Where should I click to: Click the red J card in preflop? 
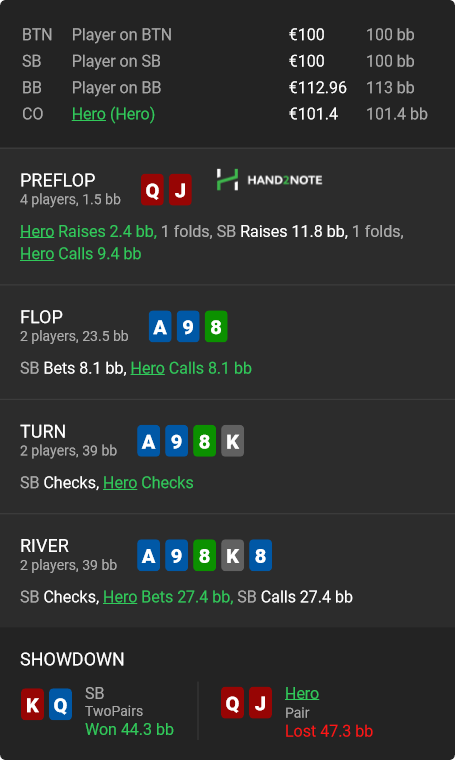point(180,190)
